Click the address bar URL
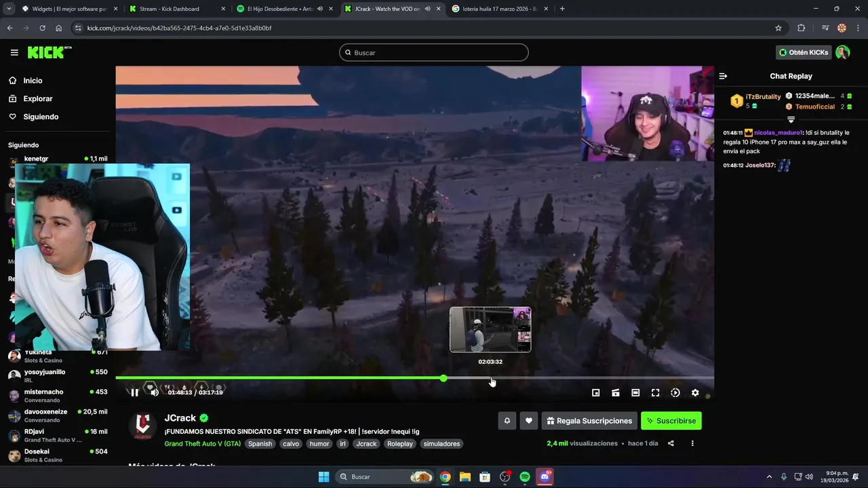This screenshot has width=868, height=488. [x=179, y=28]
